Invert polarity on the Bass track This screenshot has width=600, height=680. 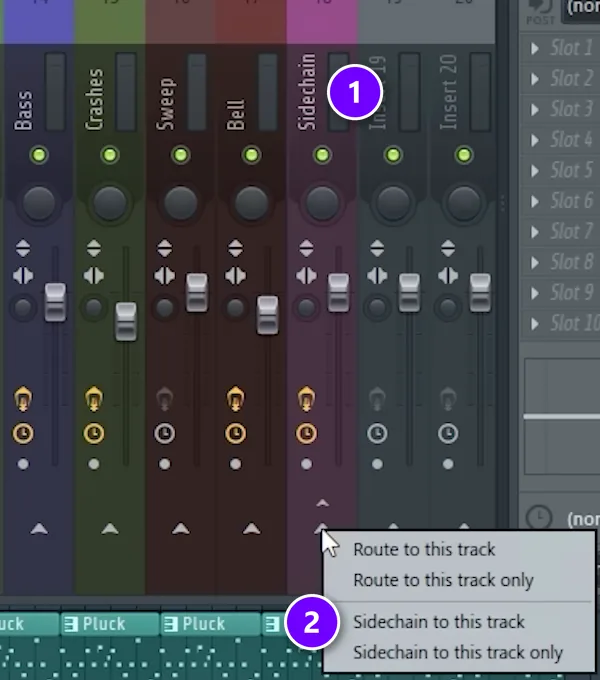tap(23, 248)
